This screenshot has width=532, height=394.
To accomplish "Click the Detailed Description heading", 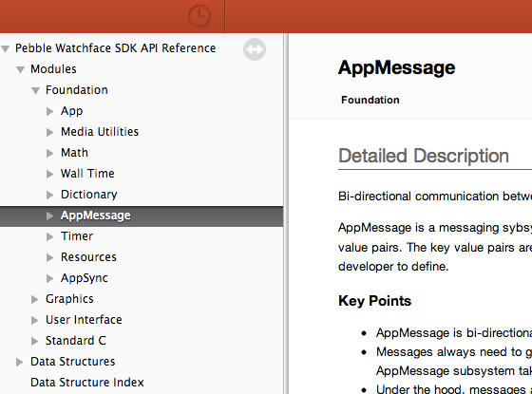I will coord(424,156).
